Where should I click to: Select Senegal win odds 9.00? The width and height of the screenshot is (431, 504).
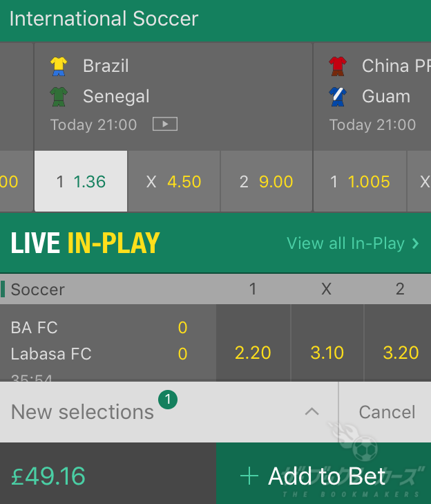[x=266, y=181]
